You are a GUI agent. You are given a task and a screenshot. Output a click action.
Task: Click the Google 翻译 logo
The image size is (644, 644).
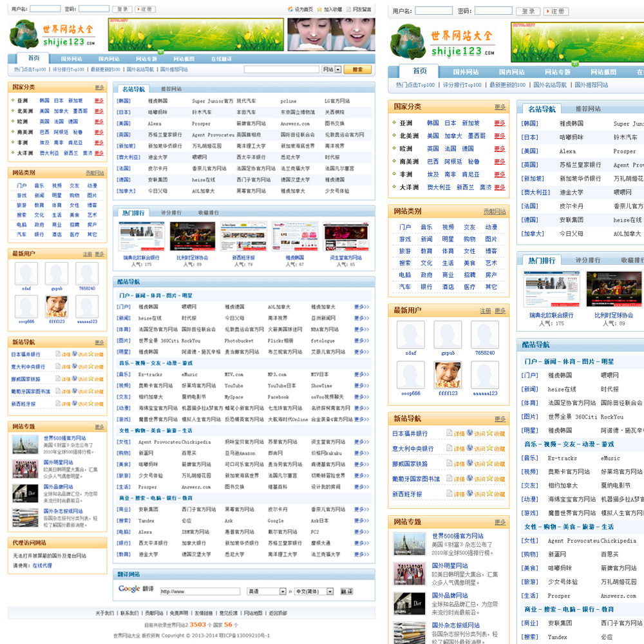coord(129,589)
